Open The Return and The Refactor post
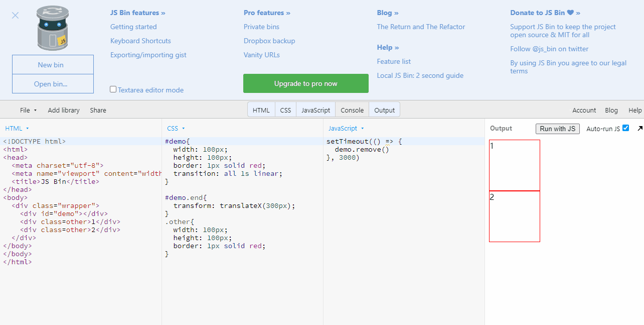The height and width of the screenshot is (325, 644). point(421,27)
